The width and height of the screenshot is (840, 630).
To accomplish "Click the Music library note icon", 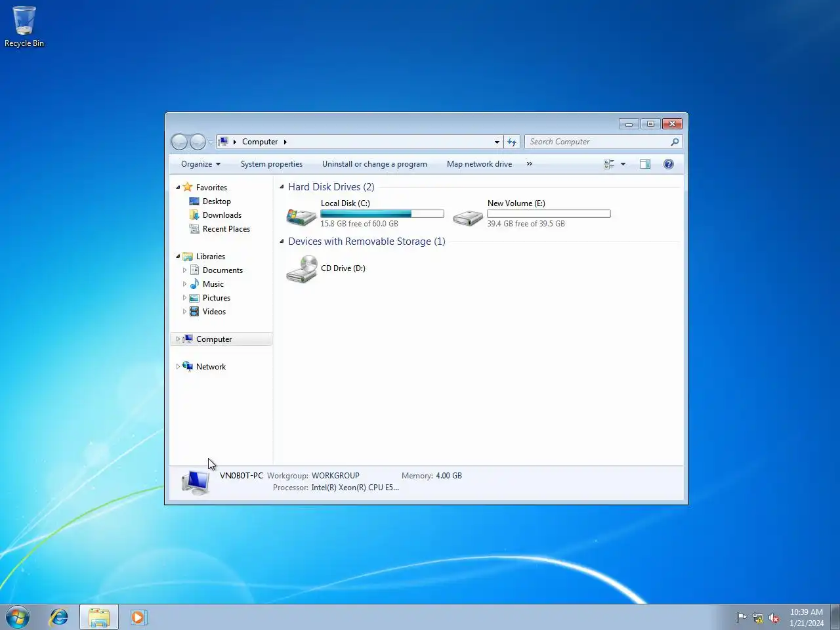I will 194,284.
